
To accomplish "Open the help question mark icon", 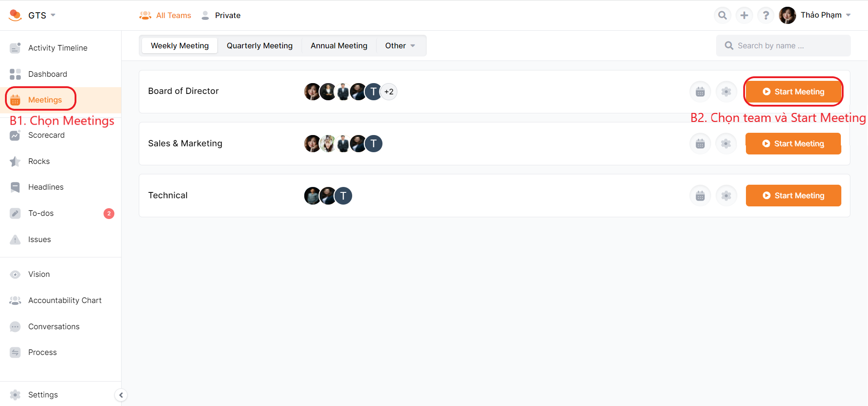I will point(766,15).
